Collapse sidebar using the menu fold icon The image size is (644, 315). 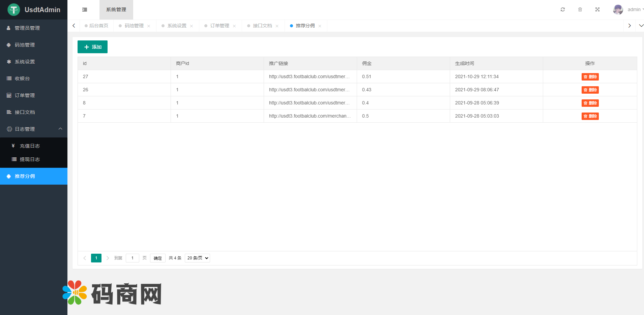(85, 10)
